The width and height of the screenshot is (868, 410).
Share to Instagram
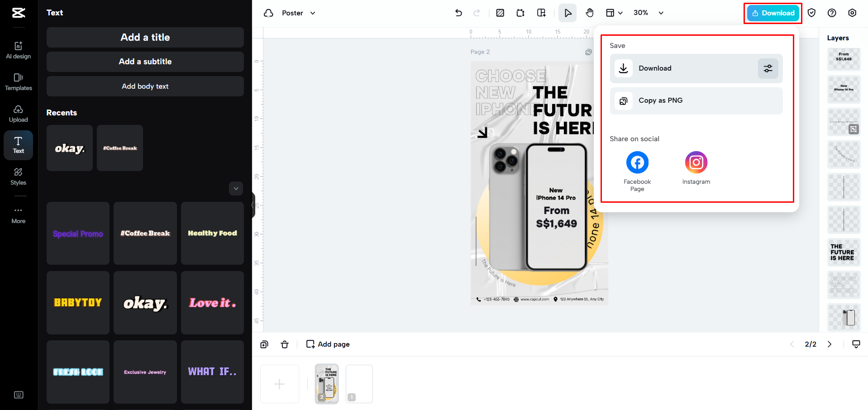[x=696, y=168]
